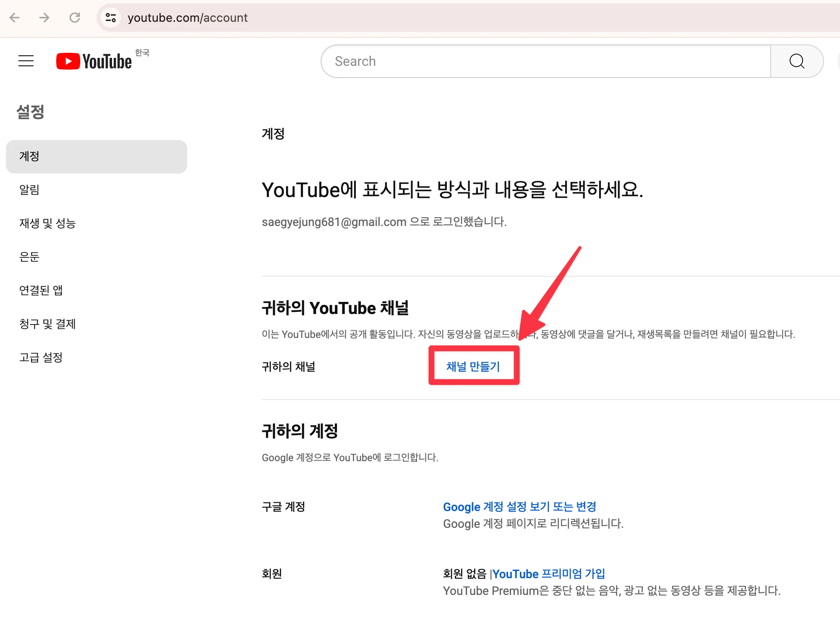
Task: Open 재생 및 성능 settings
Action: [47, 223]
